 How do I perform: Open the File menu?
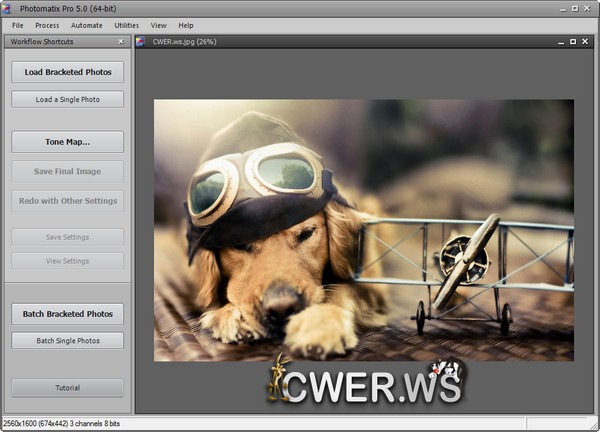pyautogui.click(x=18, y=25)
